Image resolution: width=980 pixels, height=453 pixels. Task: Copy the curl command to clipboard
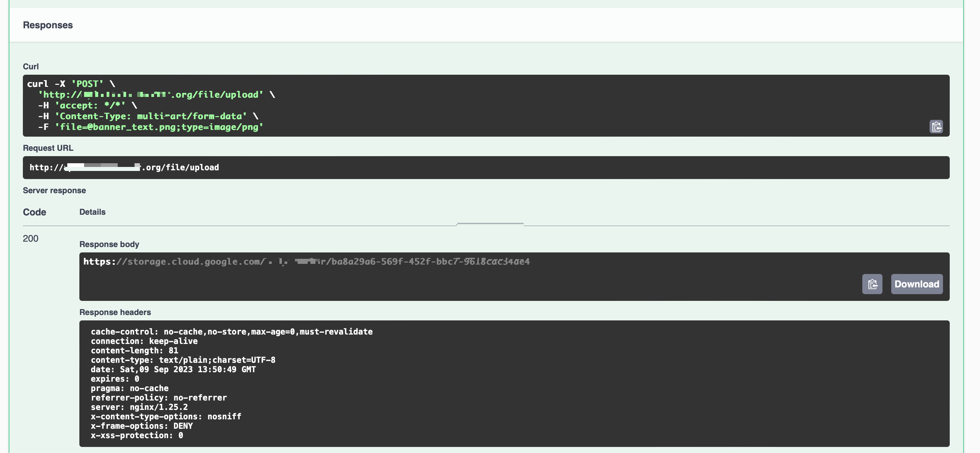point(936,127)
